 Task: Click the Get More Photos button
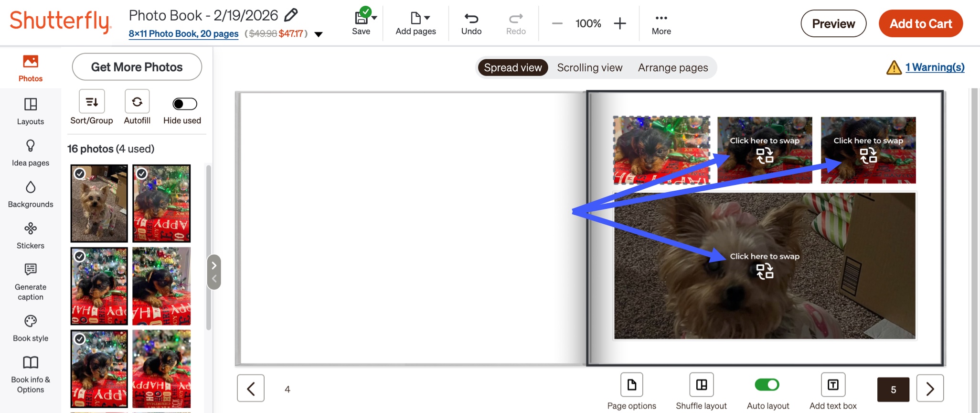(137, 67)
